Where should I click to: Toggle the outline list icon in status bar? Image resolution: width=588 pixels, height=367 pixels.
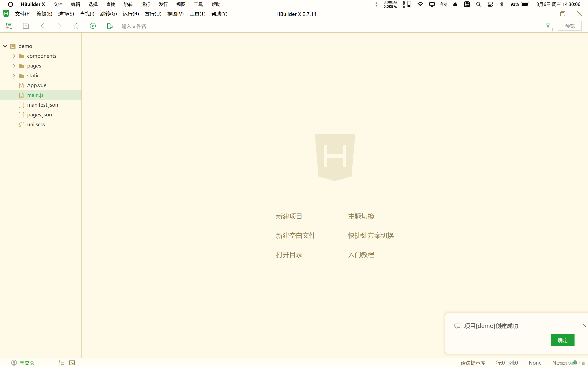(61, 363)
